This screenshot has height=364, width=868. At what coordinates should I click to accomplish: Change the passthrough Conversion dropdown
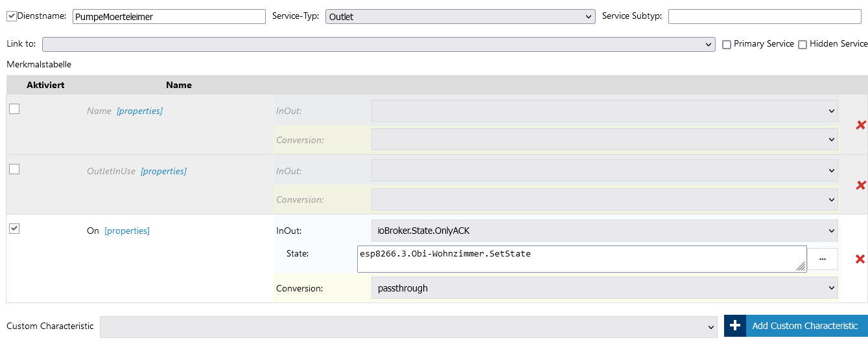(x=604, y=288)
